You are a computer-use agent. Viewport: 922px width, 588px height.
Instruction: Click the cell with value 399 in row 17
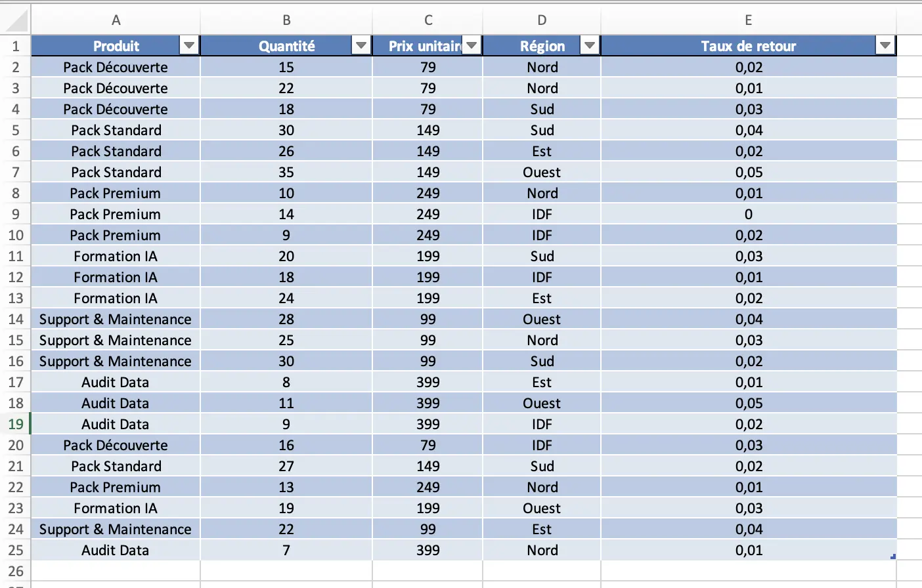[428, 382]
